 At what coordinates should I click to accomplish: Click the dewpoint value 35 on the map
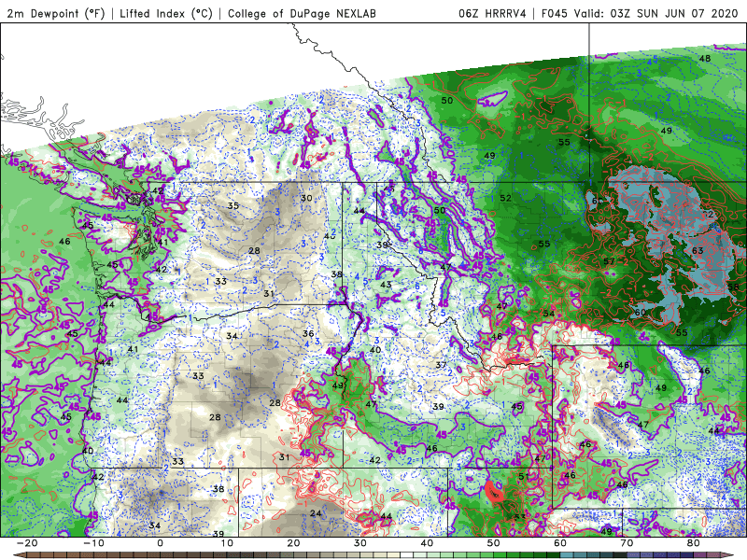point(233,205)
